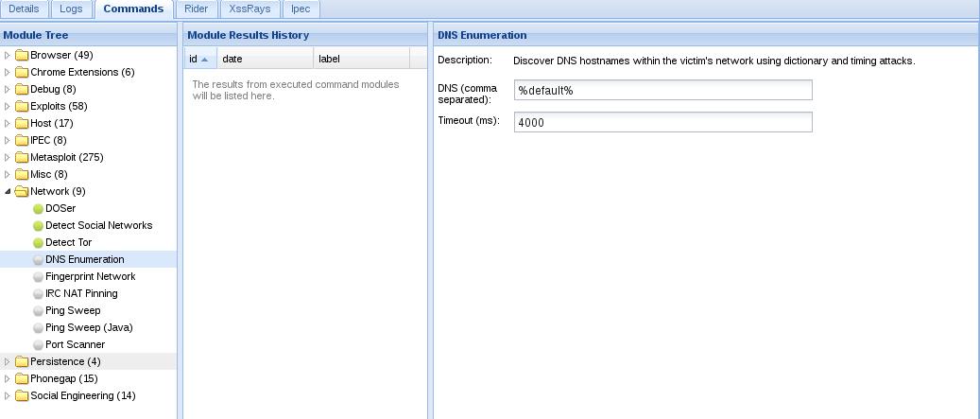Image resolution: width=980 pixels, height=419 pixels.
Task: Click the Chrome Extensions folder icon
Action: point(22,73)
